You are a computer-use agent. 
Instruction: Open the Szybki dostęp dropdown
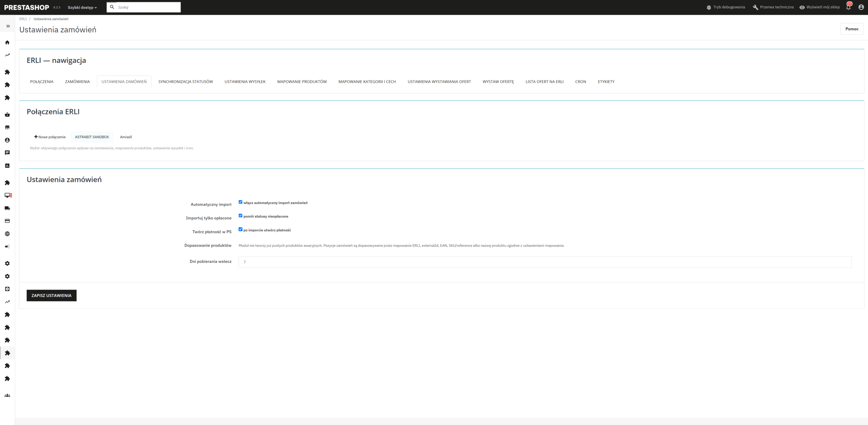(x=82, y=7)
